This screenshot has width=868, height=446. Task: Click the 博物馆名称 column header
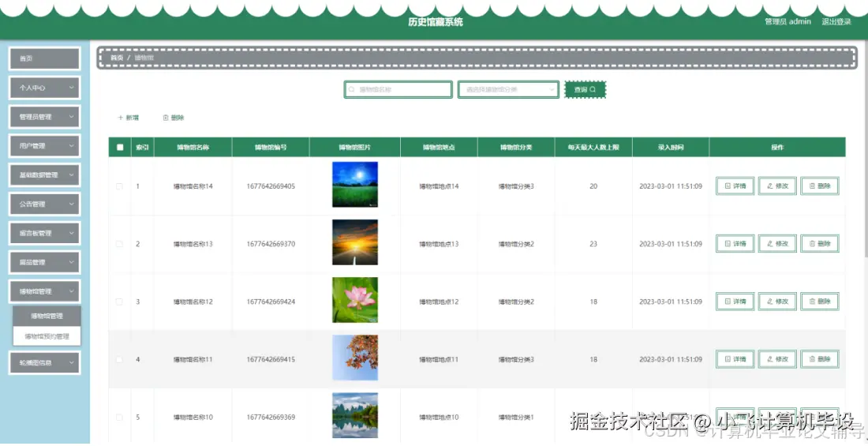coord(193,148)
